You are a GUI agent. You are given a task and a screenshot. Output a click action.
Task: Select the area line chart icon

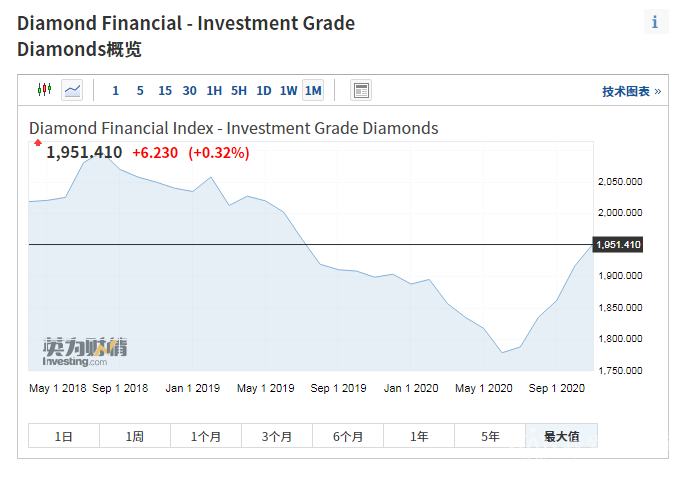(72, 90)
